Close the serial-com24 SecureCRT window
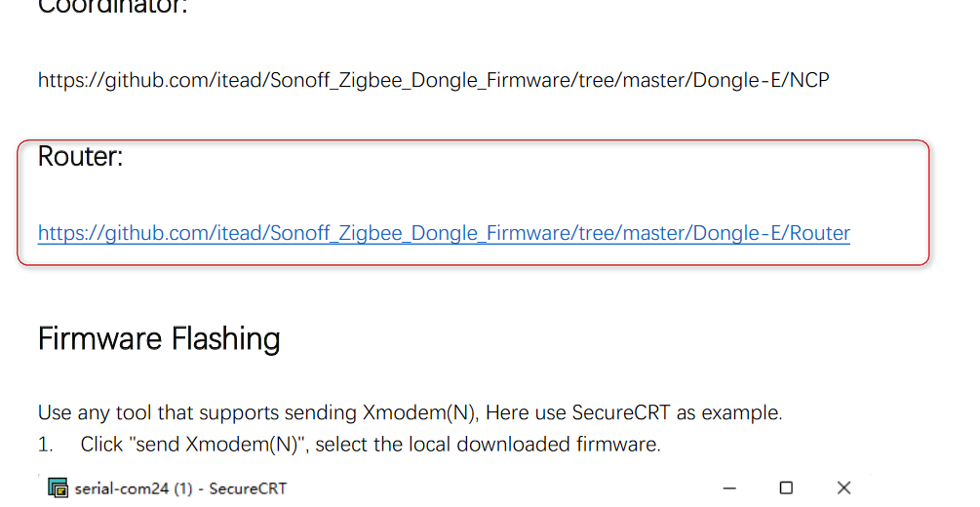This screenshot has width=980, height=507. click(843, 487)
